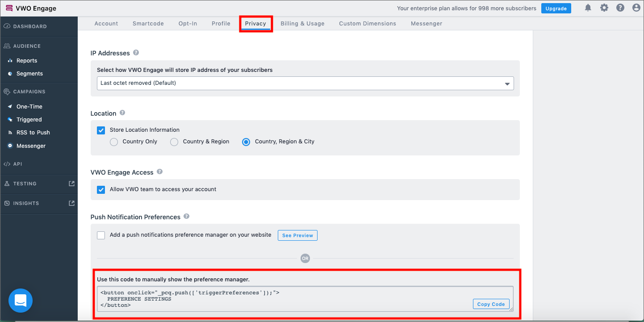The width and height of the screenshot is (644, 322).
Task: Click the Segments pie icon
Action: [x=10, y=74]
